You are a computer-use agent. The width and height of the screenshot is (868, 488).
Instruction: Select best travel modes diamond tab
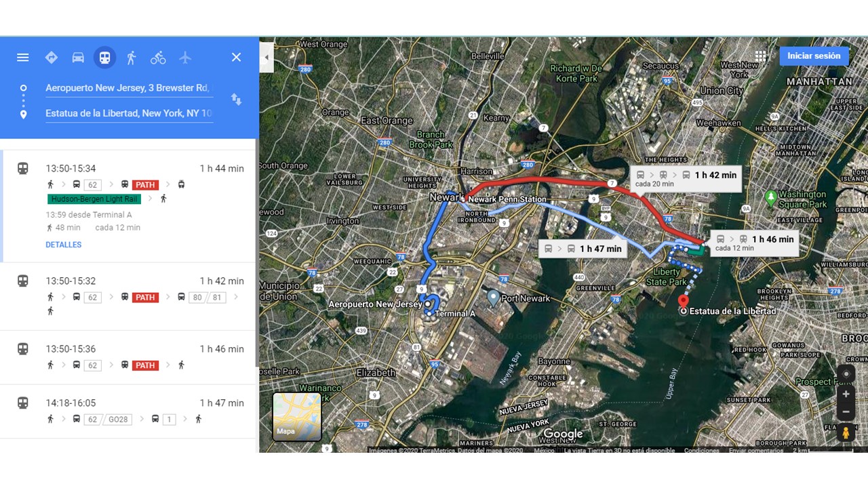52,58
